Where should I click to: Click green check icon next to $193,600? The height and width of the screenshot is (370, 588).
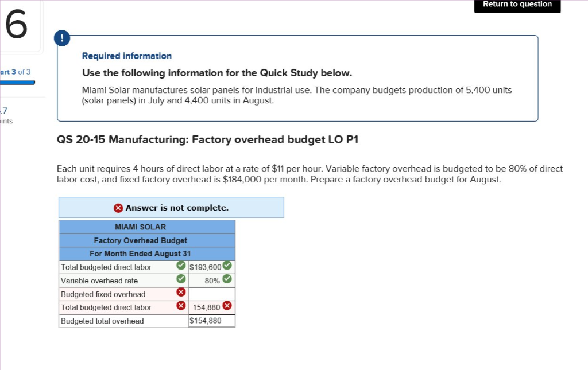tap(227, 266)
